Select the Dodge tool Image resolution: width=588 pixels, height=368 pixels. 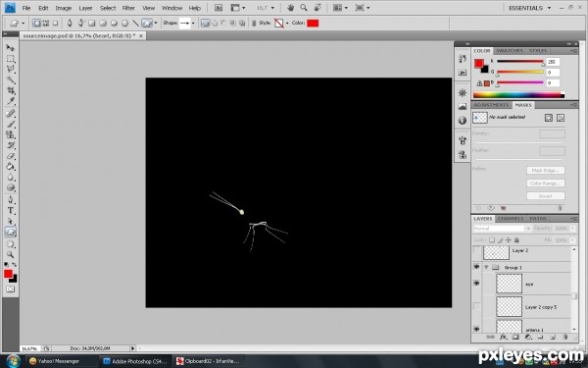tap(11, 187)
